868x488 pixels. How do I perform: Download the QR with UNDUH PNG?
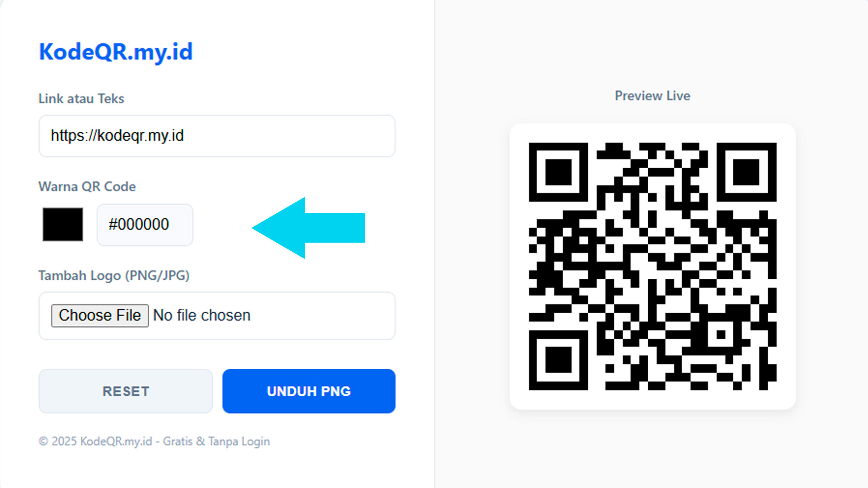(309, 391)
